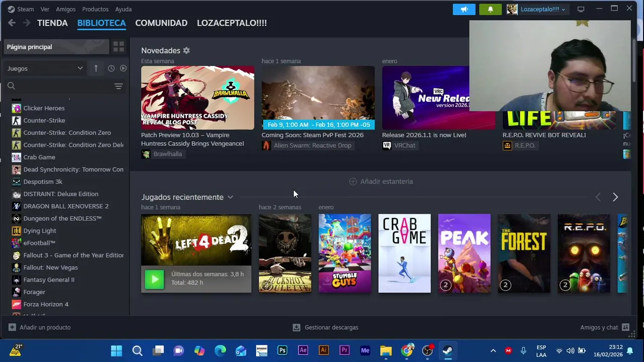The width and height of the screenshot is (644, 362).
Task: Click the library search magnifier icon
Action: click(x=11, y=86)
